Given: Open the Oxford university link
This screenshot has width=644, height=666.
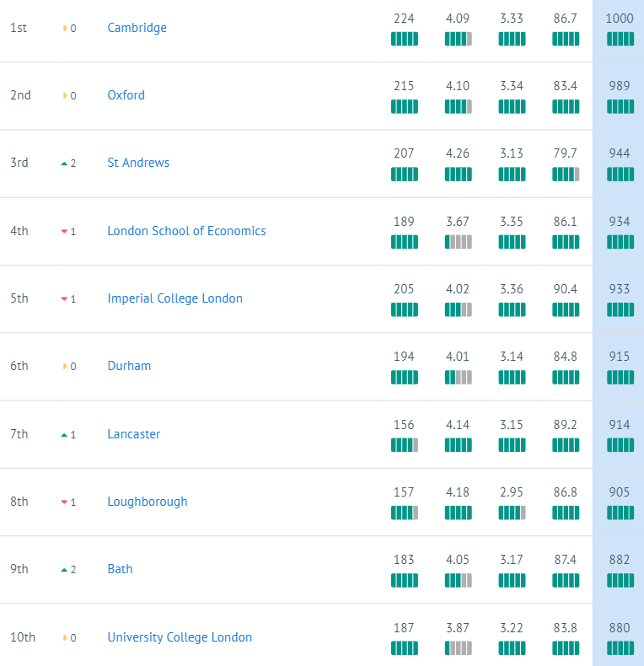Looking at the screenshot, I should point(126,95).
